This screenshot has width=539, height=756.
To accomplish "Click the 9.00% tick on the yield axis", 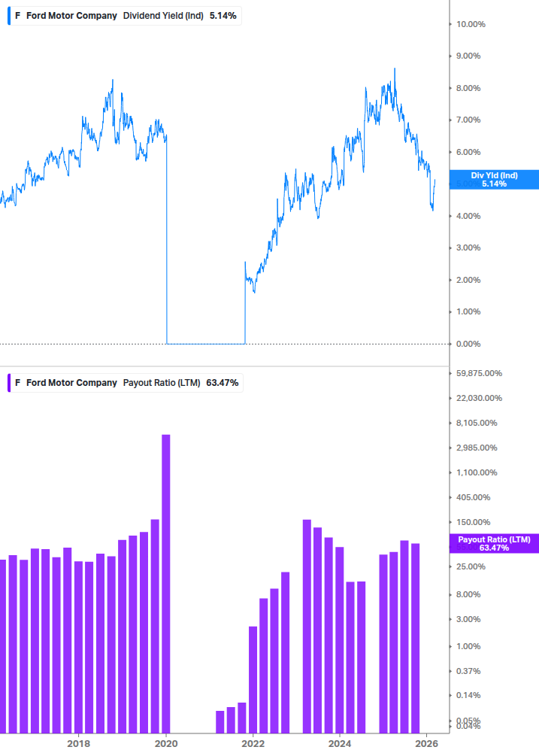I will click(468, 56).
